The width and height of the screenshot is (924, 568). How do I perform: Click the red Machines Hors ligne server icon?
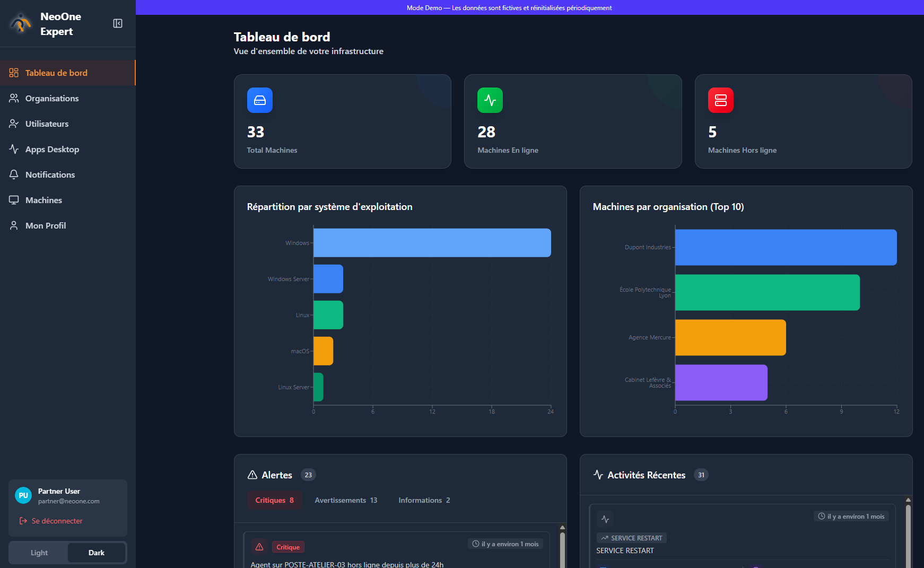click(720, 100)
